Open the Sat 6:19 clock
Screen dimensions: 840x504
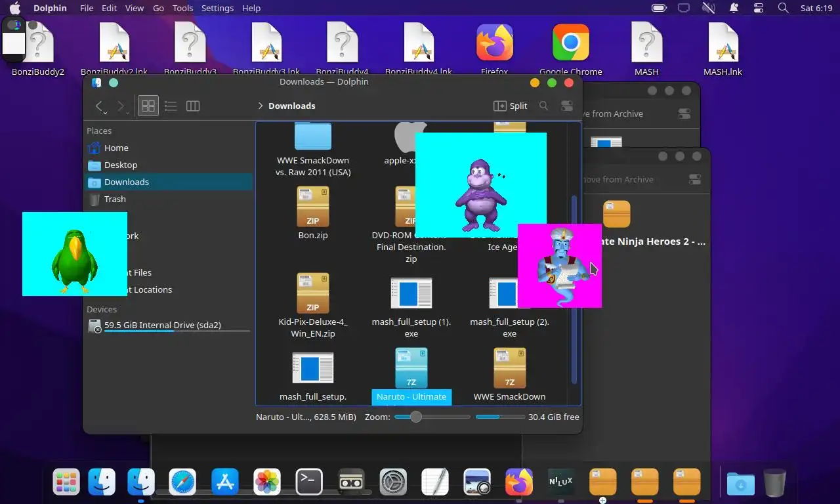point(816,8)
